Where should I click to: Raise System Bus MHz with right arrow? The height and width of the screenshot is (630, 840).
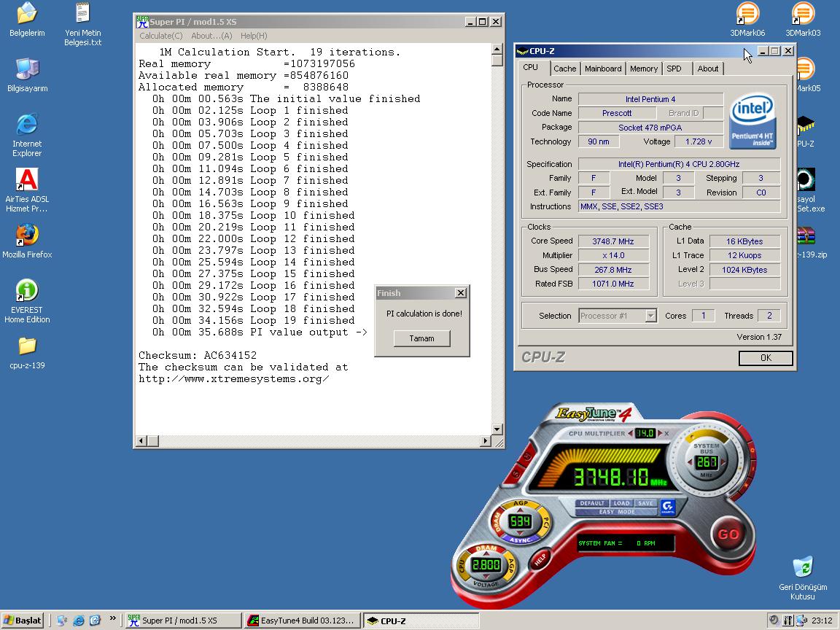pos(723,462)
